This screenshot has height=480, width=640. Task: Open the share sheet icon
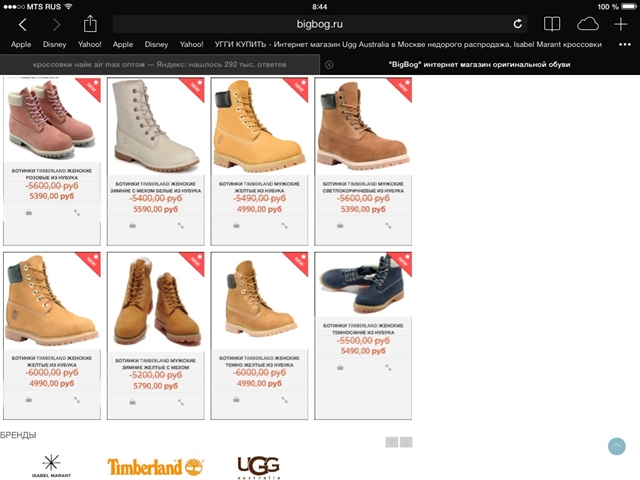pyautogui.click(x=90, y=24)
